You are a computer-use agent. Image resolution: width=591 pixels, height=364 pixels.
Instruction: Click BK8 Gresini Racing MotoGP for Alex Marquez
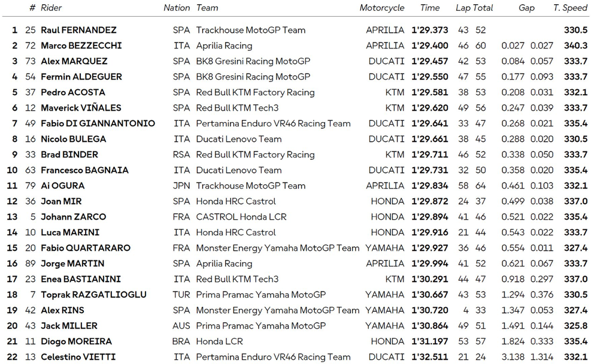pyautogui.click(x=253, y=61)
